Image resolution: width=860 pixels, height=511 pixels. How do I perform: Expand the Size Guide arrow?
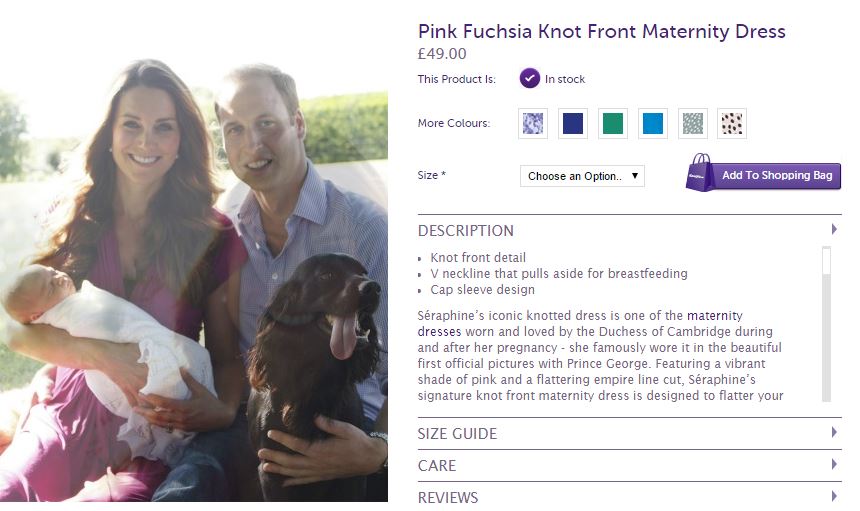pyautogui.click(x=834, y=433)
